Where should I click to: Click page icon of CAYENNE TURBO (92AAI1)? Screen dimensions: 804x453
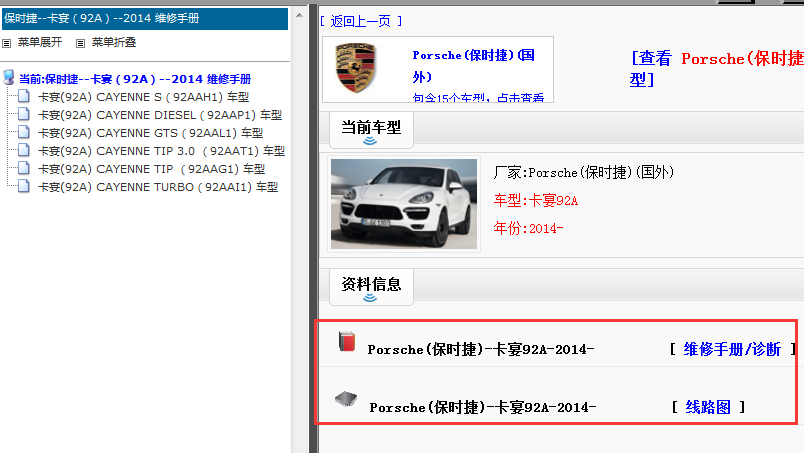[x=24, y=186]
